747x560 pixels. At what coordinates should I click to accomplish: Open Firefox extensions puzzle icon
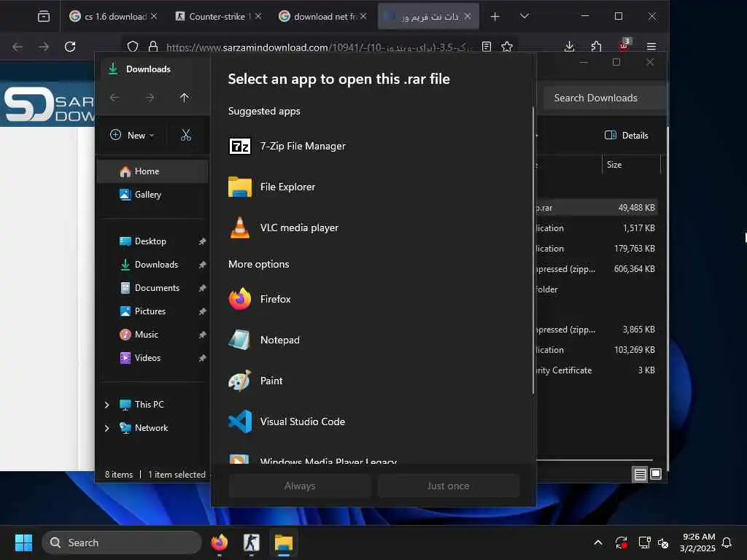(596, 47)
